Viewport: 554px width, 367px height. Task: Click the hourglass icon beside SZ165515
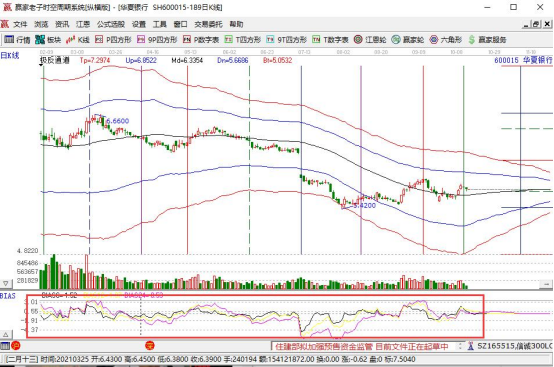tap(471, 346)
